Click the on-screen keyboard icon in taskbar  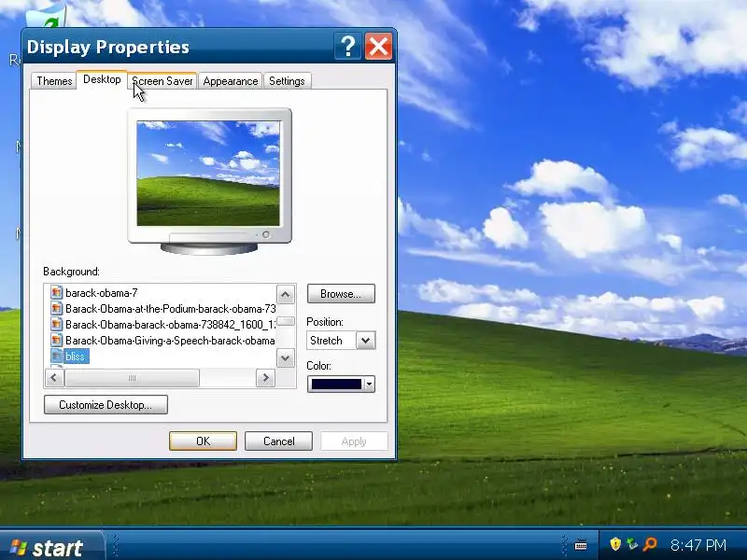point(580,545)
